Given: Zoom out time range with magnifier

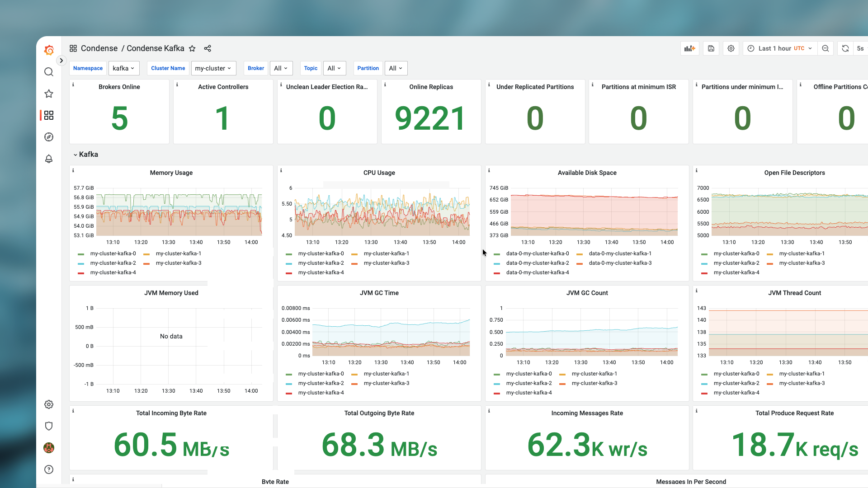Looking at the screenshot, I should (826, 48).
